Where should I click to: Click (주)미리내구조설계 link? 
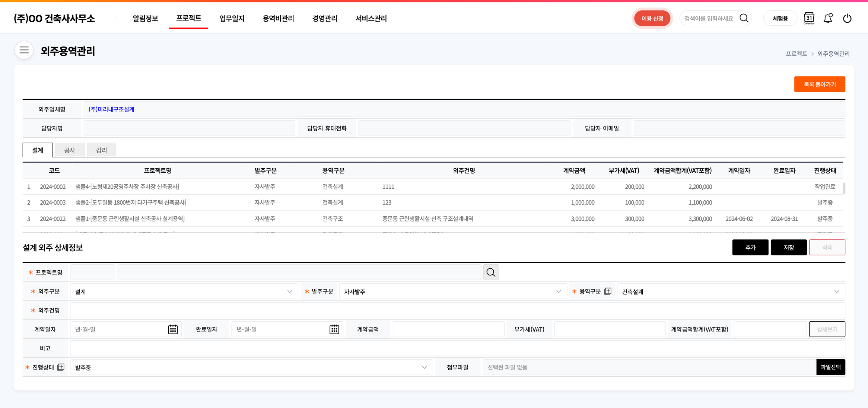(111, 109)
